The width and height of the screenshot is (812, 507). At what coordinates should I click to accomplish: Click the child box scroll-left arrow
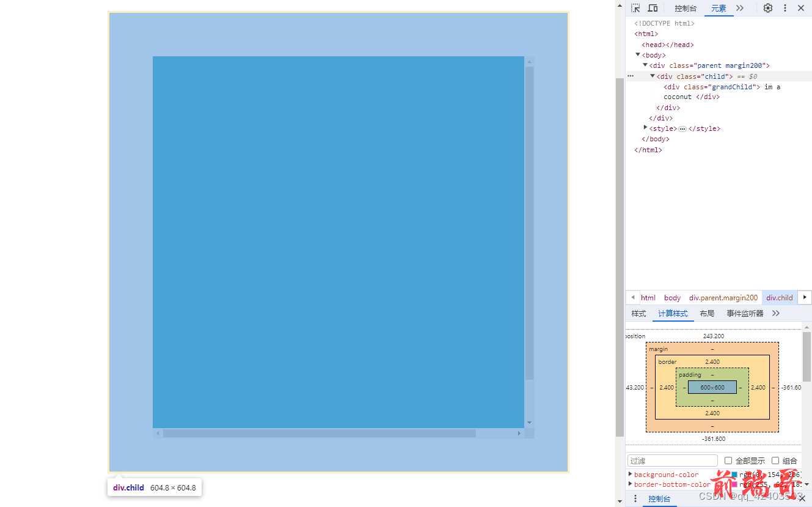158,433
